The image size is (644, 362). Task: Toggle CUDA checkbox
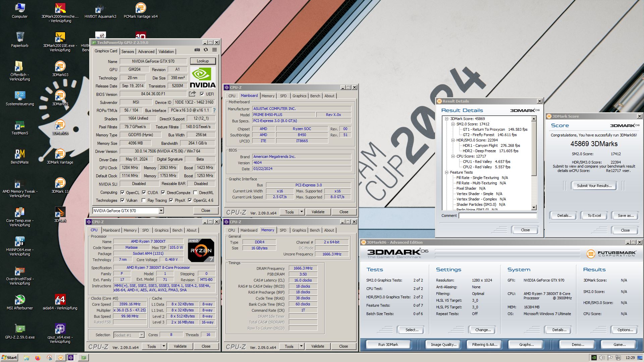tap(144, 193)
